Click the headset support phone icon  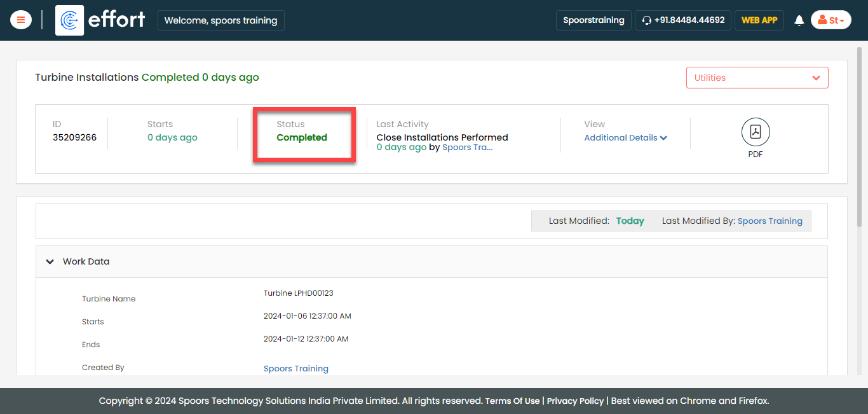[x=647, y=20]
